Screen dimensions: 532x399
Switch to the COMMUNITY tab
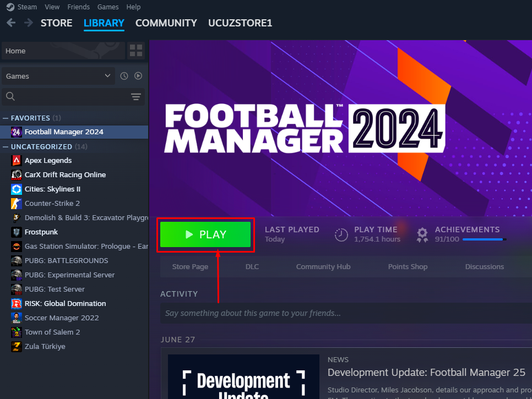166,23
